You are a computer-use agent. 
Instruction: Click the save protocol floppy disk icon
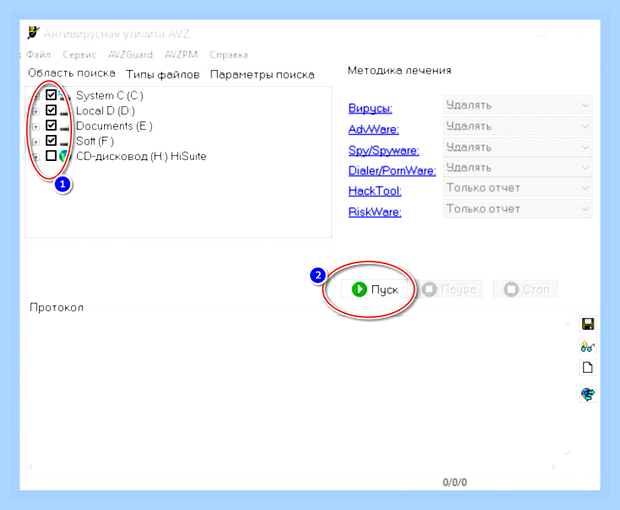[x=588, y=324]
